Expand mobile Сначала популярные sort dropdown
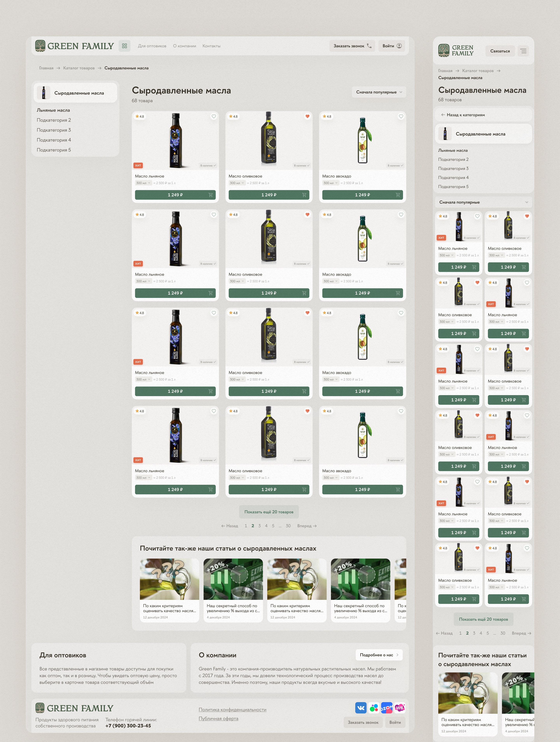 tap(484, 202)
